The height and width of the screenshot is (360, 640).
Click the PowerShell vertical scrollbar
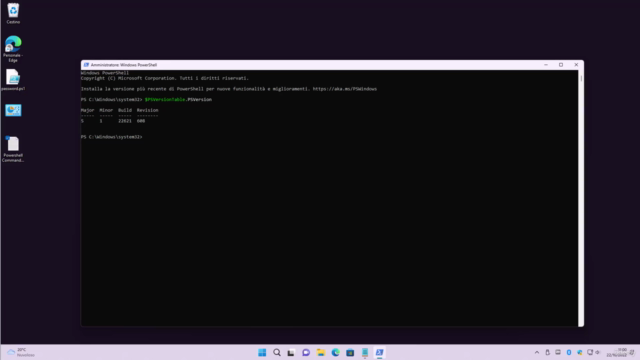click(581, 198)
